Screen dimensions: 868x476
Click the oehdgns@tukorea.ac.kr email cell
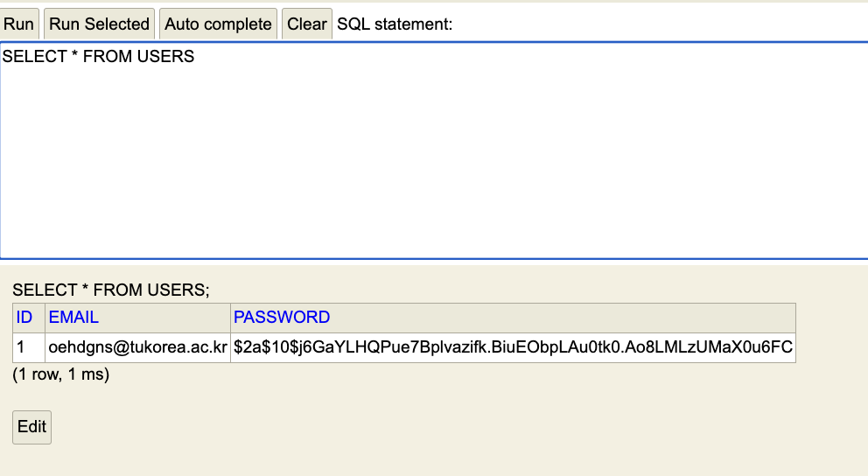click(137, 347)
